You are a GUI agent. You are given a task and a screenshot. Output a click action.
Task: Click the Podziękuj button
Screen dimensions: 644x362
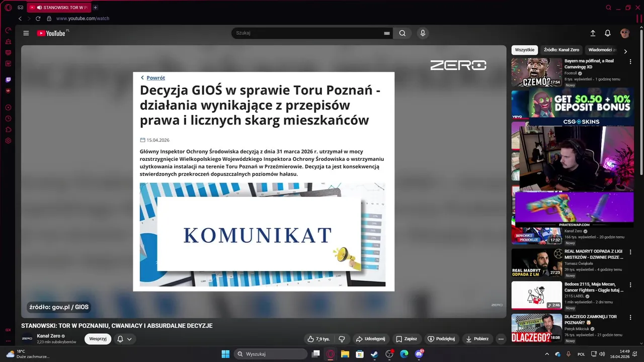(x=441, y=339)
